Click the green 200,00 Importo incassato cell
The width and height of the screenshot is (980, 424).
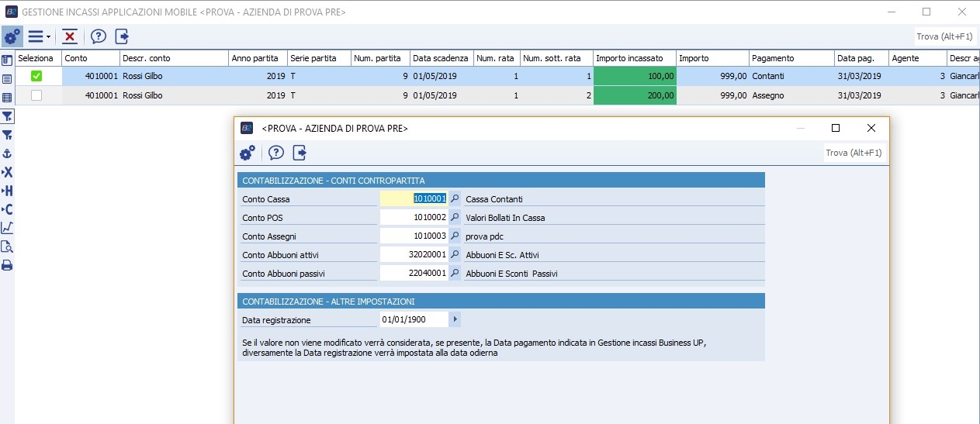coord(635,95)
